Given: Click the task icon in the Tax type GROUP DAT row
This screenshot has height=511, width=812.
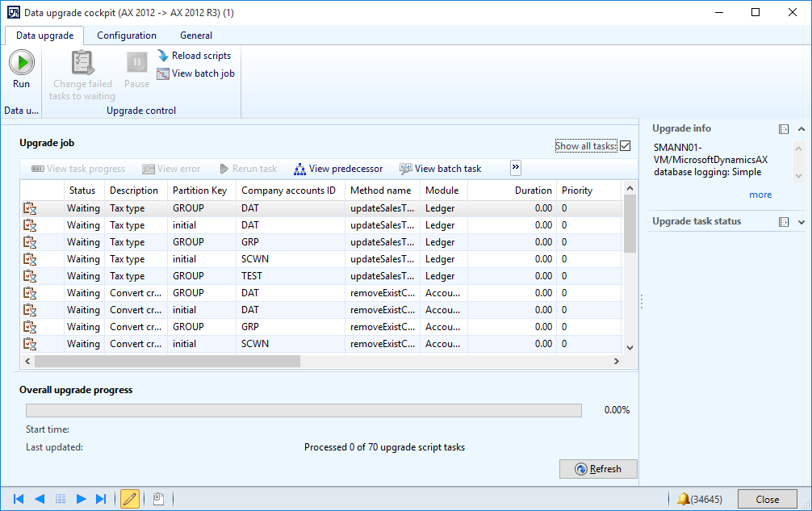Looking at the screenshot, I should 30,208.
